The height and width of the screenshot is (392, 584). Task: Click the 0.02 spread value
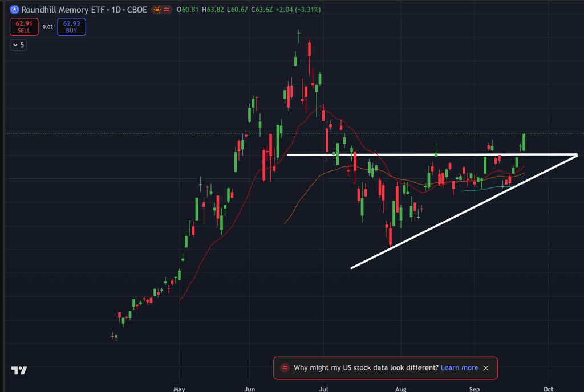pos(48,27)
